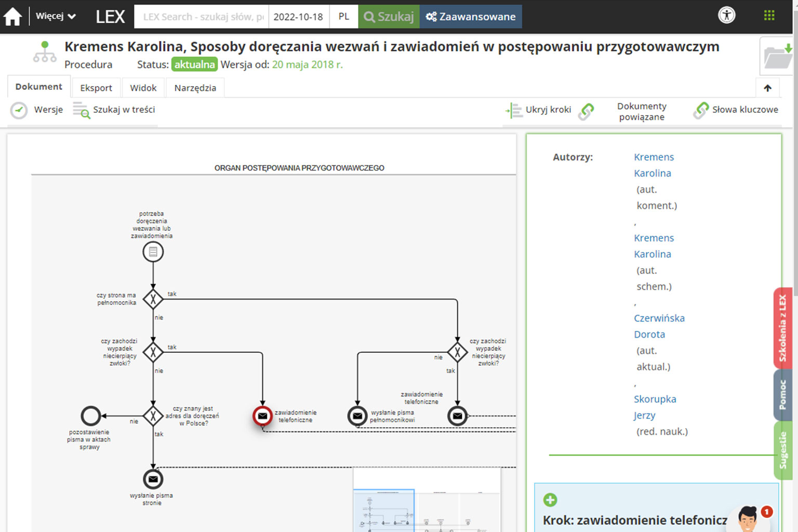Click the save-to-folder icon with green arrow
Image resolution: width=798 pixels, height=532 pixels.
click(x=778, y=56)
